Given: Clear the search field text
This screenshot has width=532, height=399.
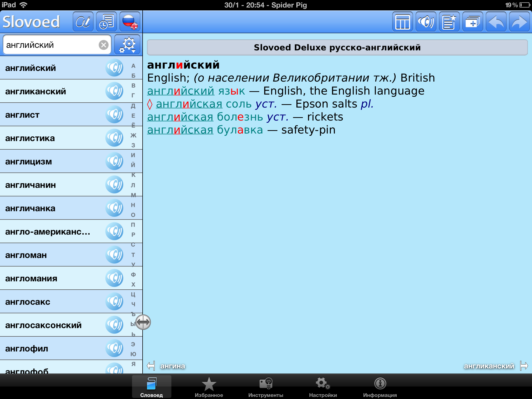Looking at the screenshot, I should pyautogui.click(x=104, y=45).
